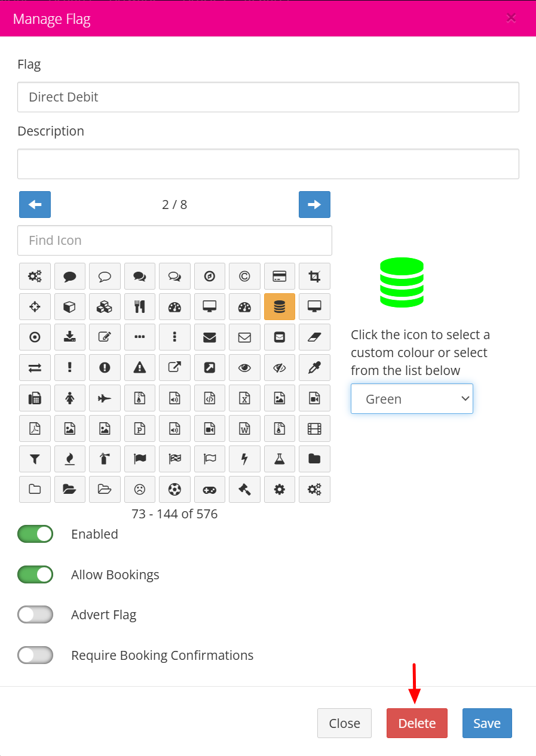Viewport: 536px width, 756px height.
Task: Toggle Require Booking Confirmations on
Action: pos(35,655)
